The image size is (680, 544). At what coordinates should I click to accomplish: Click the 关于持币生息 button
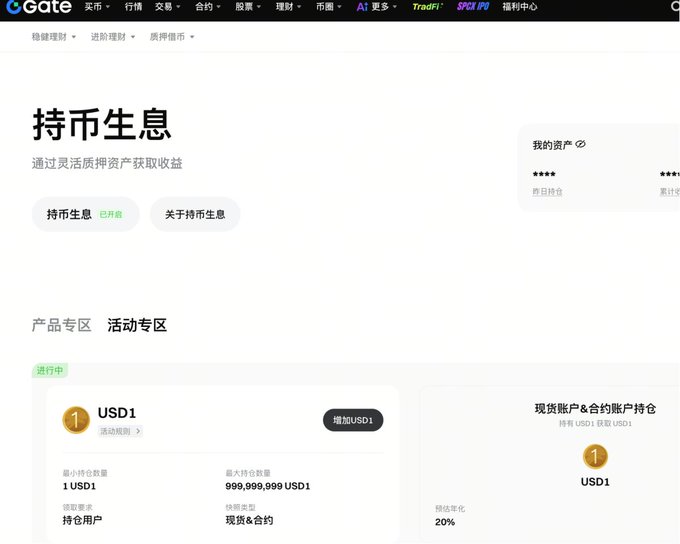[195, 214]
